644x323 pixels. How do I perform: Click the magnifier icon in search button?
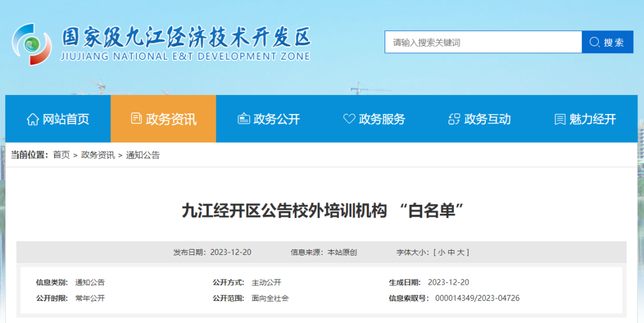pyautogui.click(x=595, y=42)
